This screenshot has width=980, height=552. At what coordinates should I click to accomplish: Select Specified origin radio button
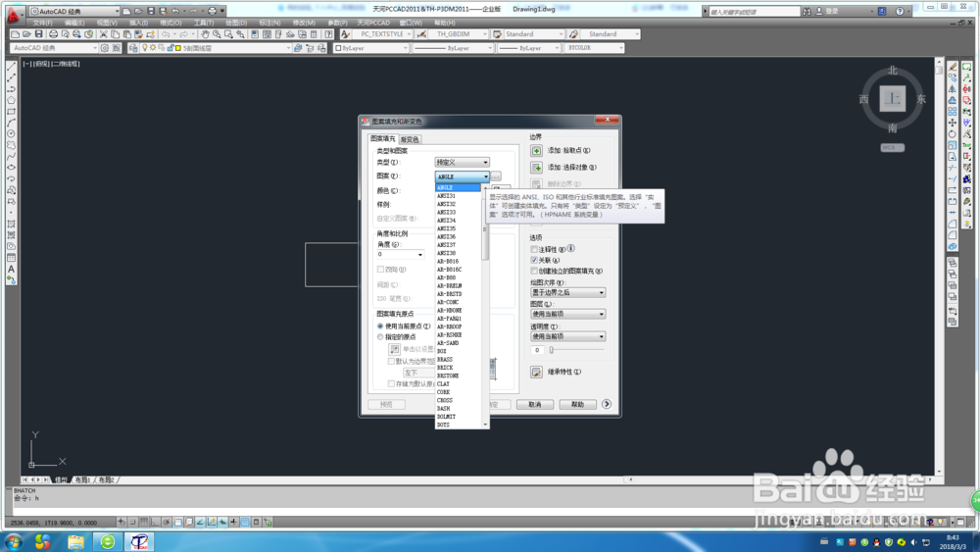tap(380, 337)
